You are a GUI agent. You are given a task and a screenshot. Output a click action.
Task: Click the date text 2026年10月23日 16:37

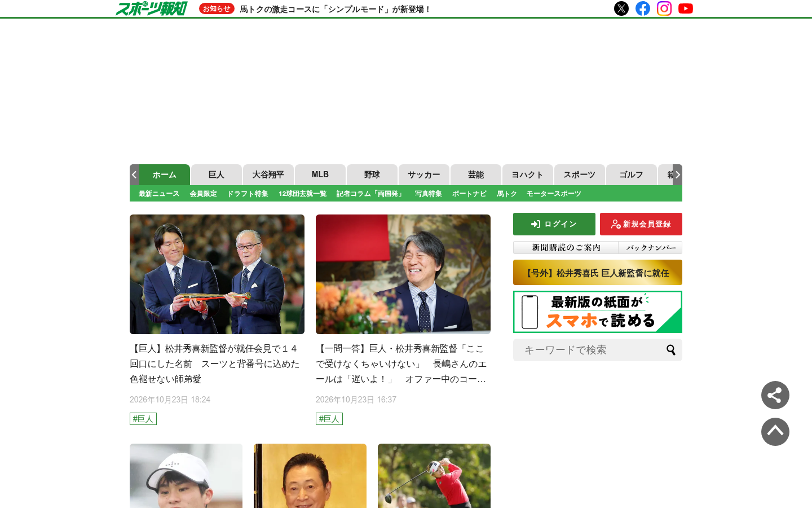pos(356,400)
